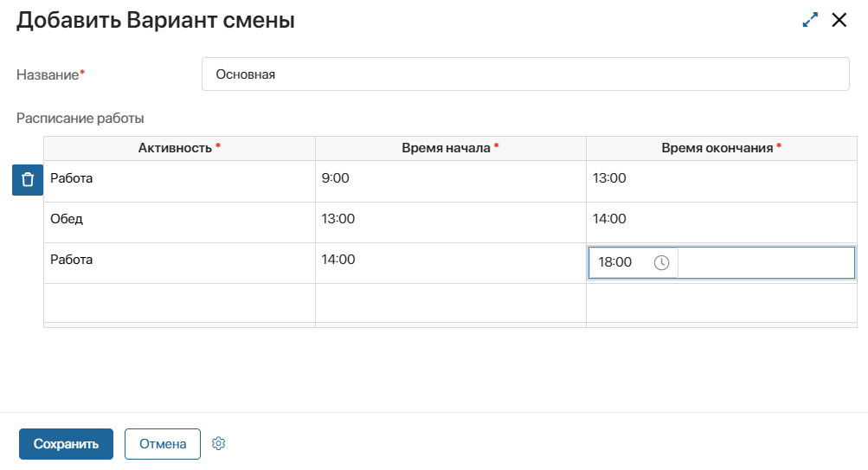Click empty activity cell in fourth row

click(179, 302)
